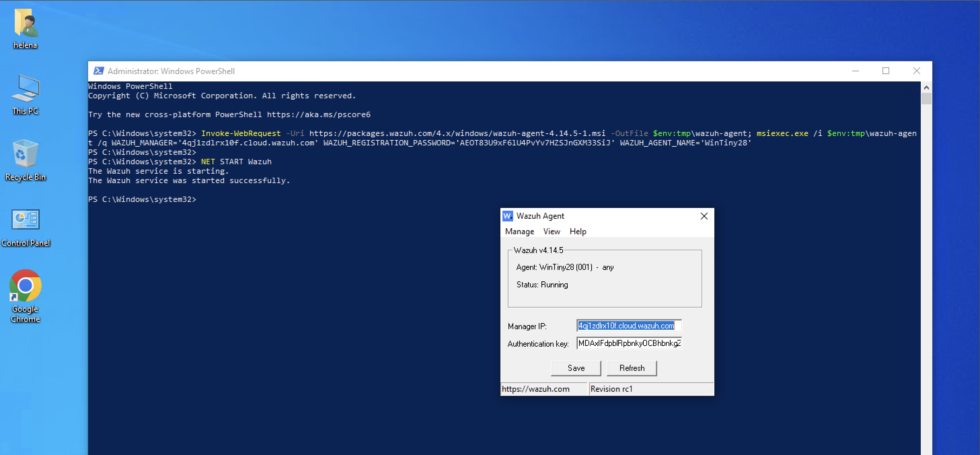Close the Wazuh Agent dialog
Viewport: 980px width, 455px height.
tap(704, 216)
